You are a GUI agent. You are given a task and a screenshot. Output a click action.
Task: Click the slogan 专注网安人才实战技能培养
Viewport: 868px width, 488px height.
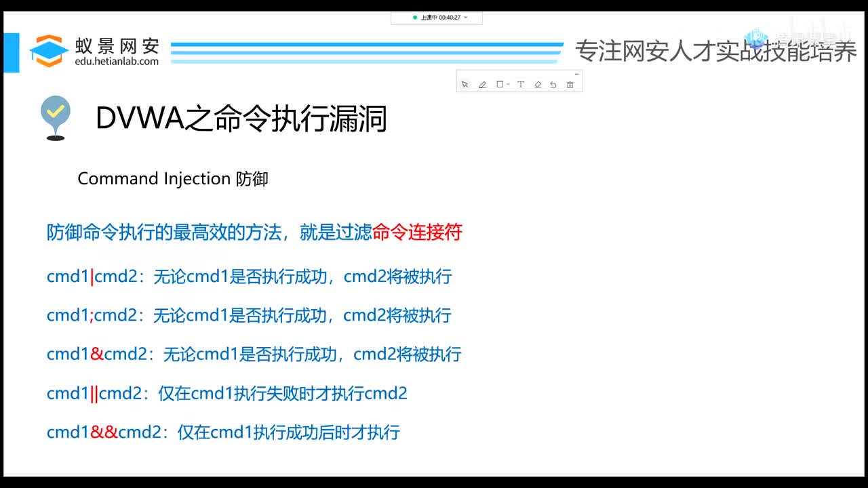(x=716, y=51)
